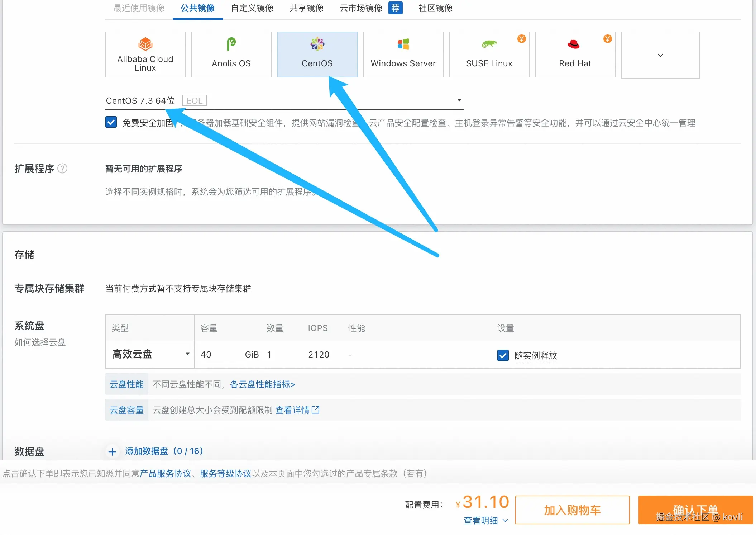Check the 云市场镜像 推 badge

tap(396, 8)
